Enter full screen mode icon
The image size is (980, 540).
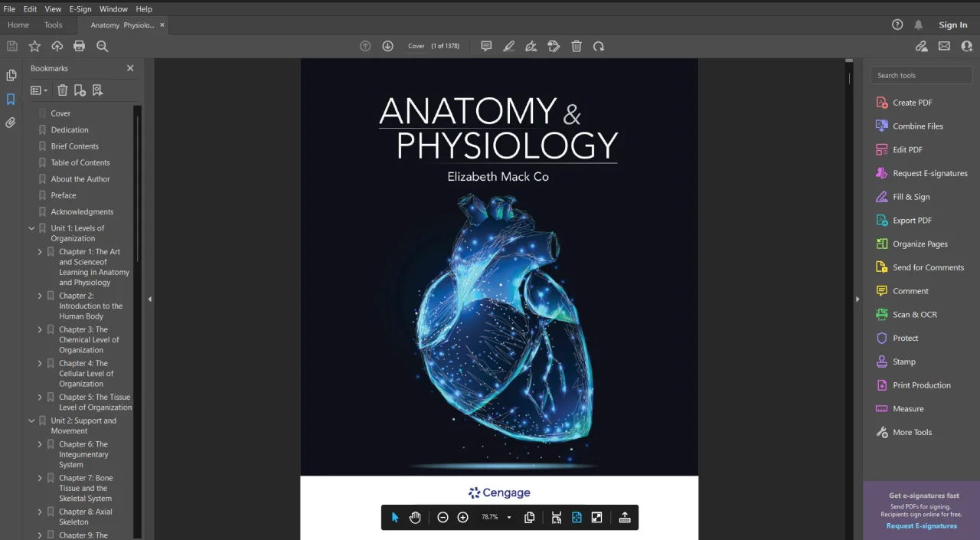(x=596, y=518)
